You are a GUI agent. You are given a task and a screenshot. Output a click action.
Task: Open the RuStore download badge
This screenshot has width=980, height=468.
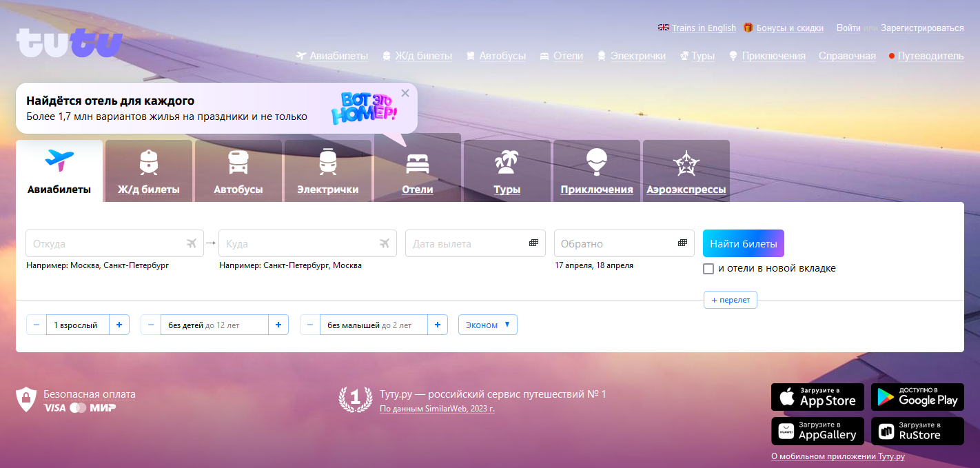(x=917, y=431)
